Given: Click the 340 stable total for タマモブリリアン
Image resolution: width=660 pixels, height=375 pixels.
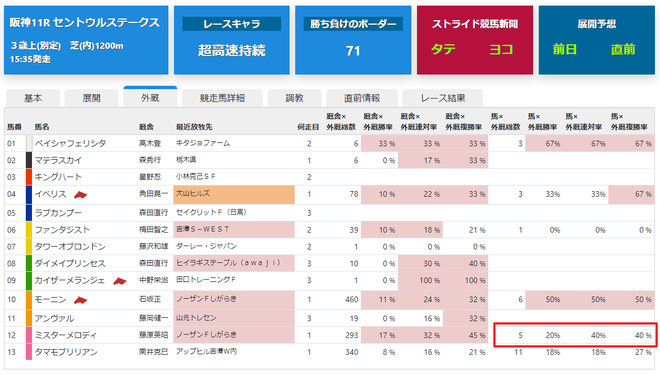Looking at the screenshot, I should (351, 352).
